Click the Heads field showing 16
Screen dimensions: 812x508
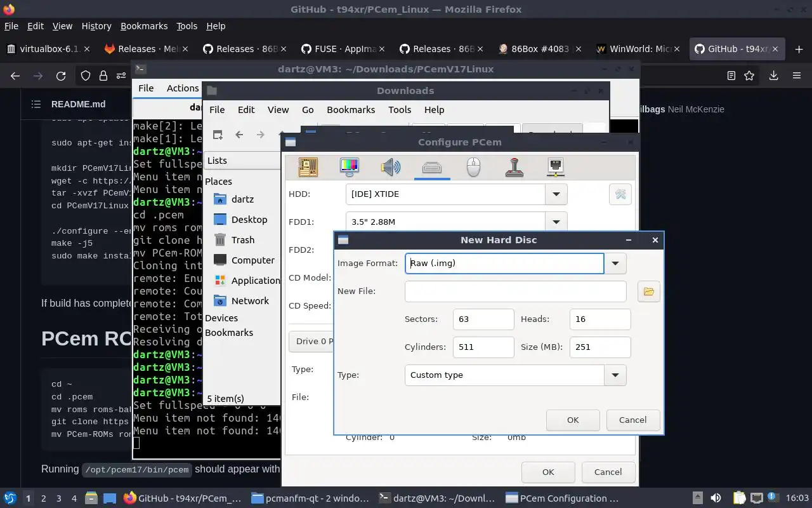coord(600,319)
